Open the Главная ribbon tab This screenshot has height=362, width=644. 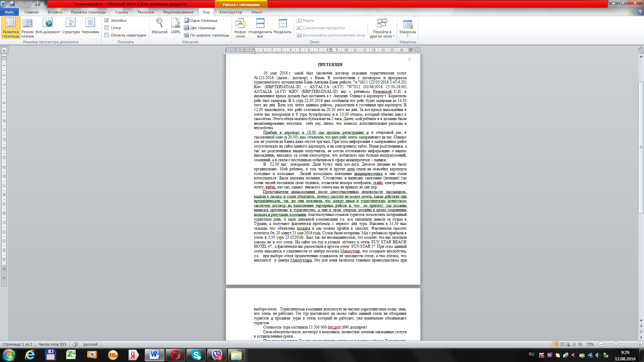pos(32,12)
